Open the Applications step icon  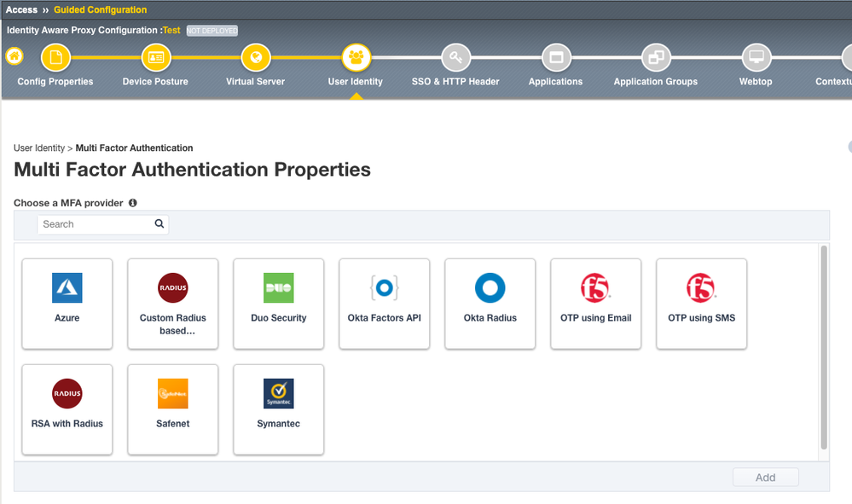(x=556, y=58)
